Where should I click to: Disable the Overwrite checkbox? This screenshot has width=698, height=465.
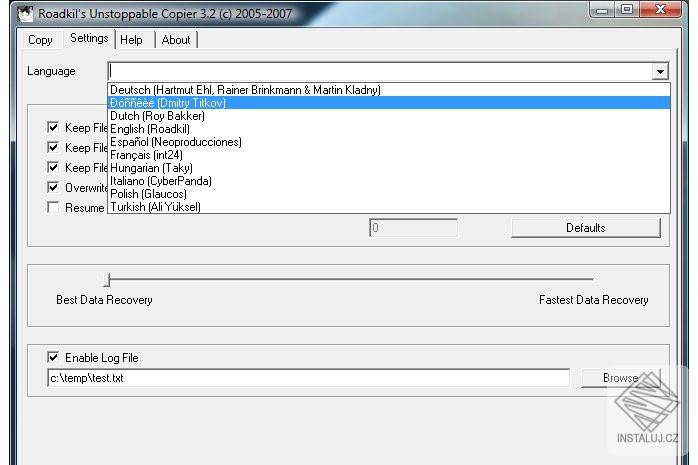pos(53,187)
